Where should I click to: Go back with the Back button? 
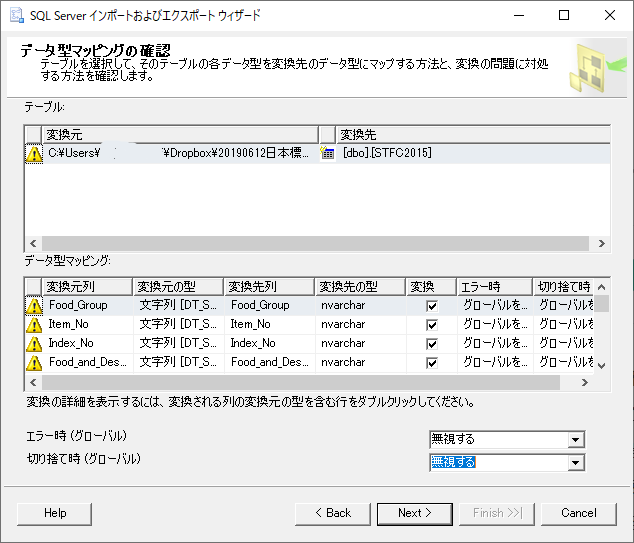point(332,513)
